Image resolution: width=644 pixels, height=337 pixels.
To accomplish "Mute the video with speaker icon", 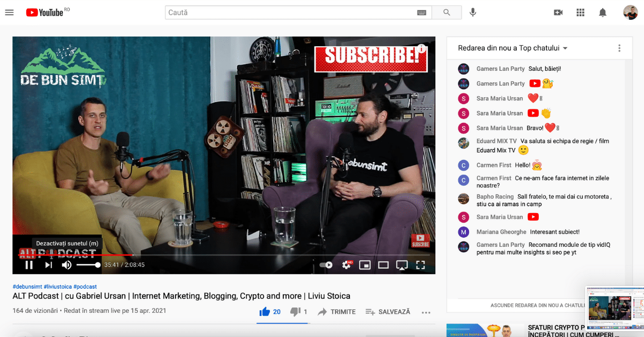I will point(67,265).
